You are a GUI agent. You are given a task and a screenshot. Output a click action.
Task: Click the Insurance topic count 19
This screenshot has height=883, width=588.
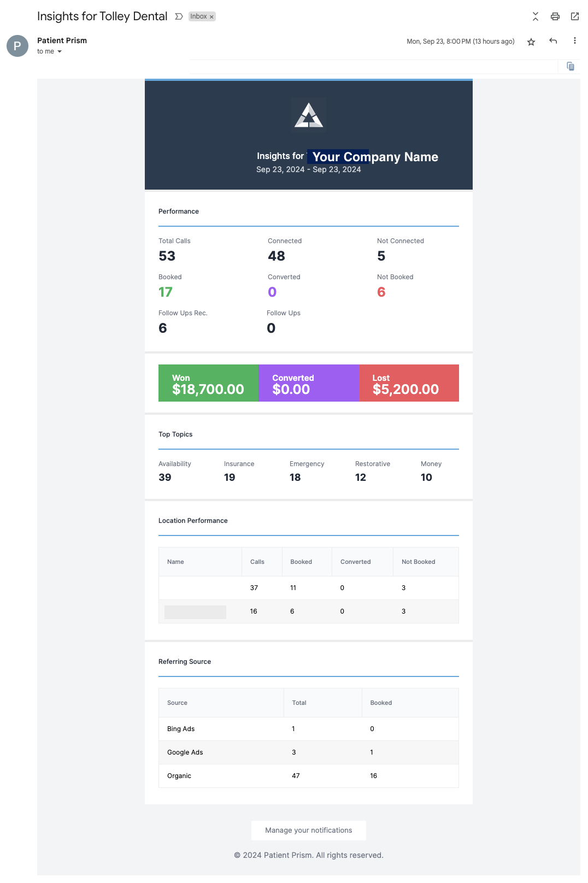230,478
